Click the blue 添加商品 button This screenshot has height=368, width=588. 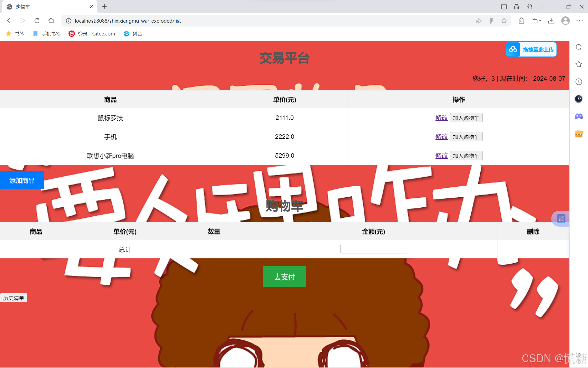pos(22,180)
